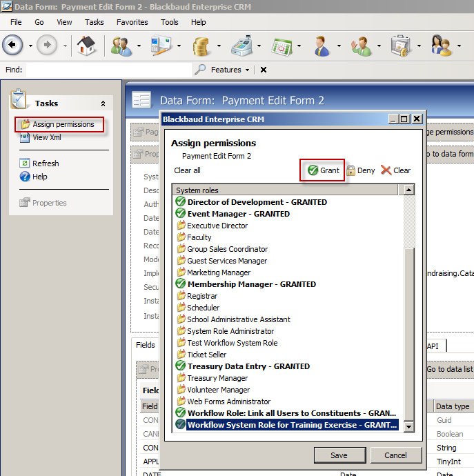Open the calendar Events icon

(x=282, y=46)
